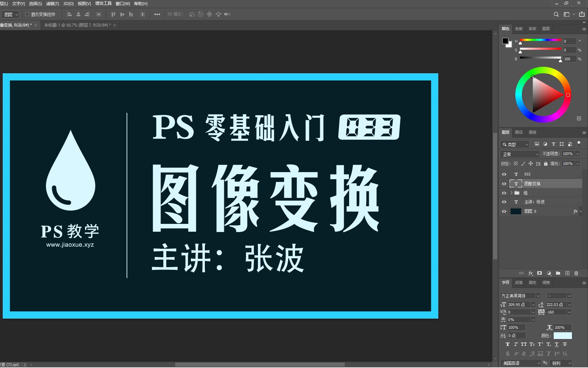Click faux bold T style button

508,344
